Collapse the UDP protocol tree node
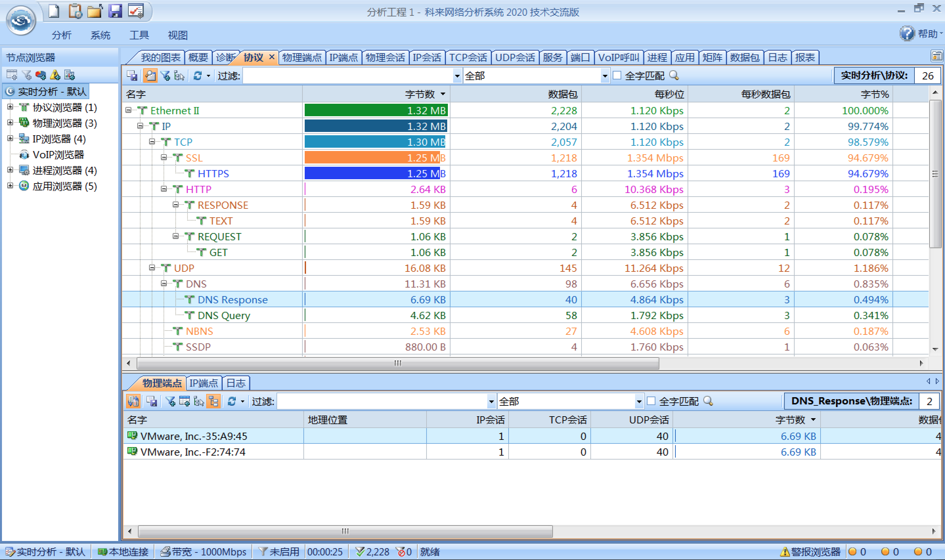The image size is (945, 560). click(152, 268)
